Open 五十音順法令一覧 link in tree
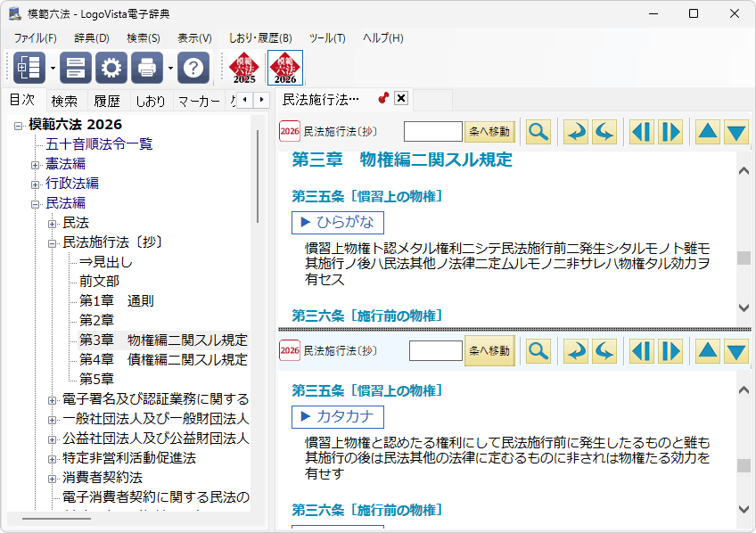756x533 pixels. click(x=99, y=143)
